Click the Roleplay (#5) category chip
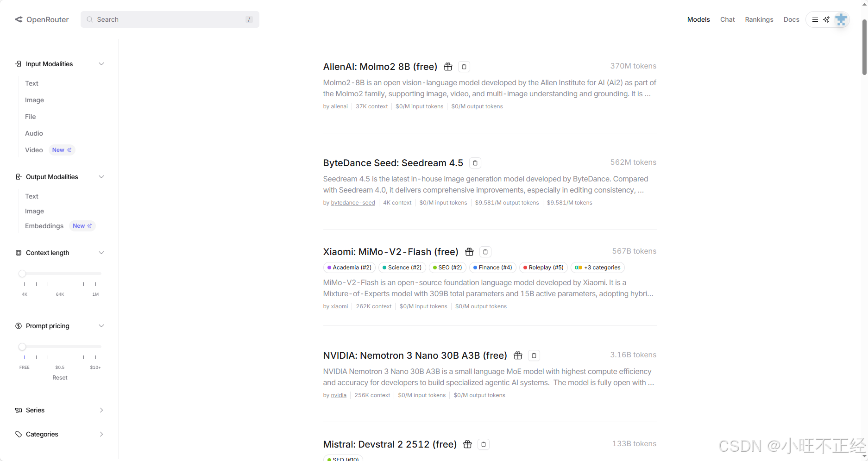The height and width of the screenshot is (461, 868). pyautogui.click(x=543, y=268)
